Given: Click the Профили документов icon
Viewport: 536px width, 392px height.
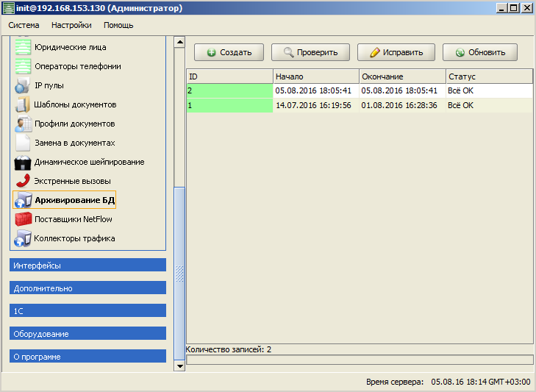Looking at the screenshot, I should (x=23, y=124).
